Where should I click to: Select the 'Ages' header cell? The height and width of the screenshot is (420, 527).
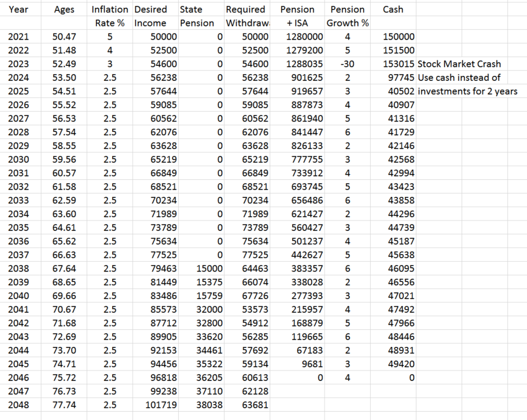coord(64,9)
